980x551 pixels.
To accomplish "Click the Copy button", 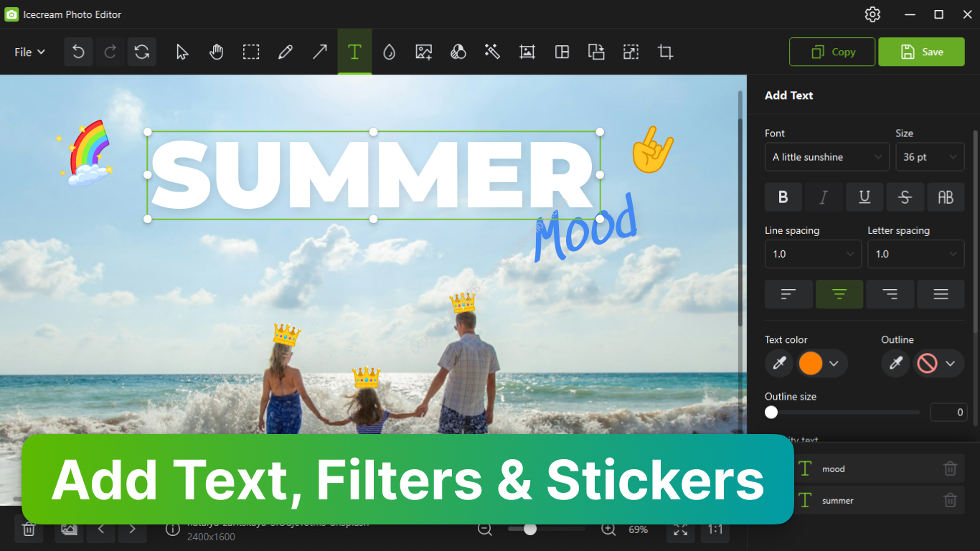I will pyautogui.click(x=832, y=52).
